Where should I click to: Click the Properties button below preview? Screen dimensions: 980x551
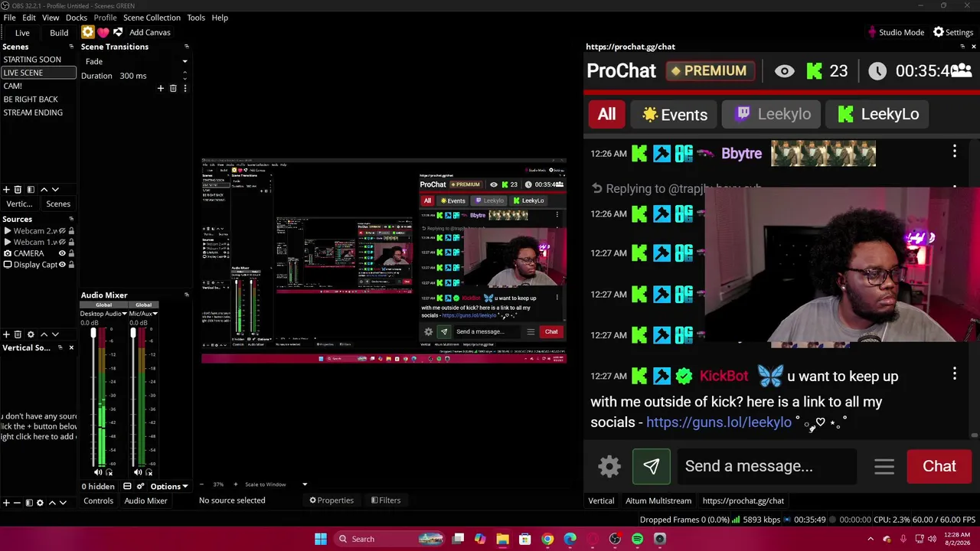332,500
